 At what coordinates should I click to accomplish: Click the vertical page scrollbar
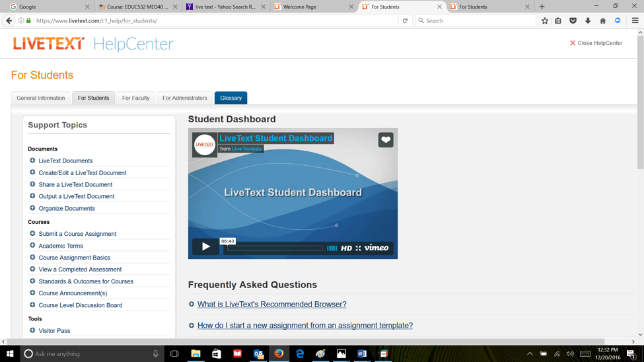click(x=640, y=103)
